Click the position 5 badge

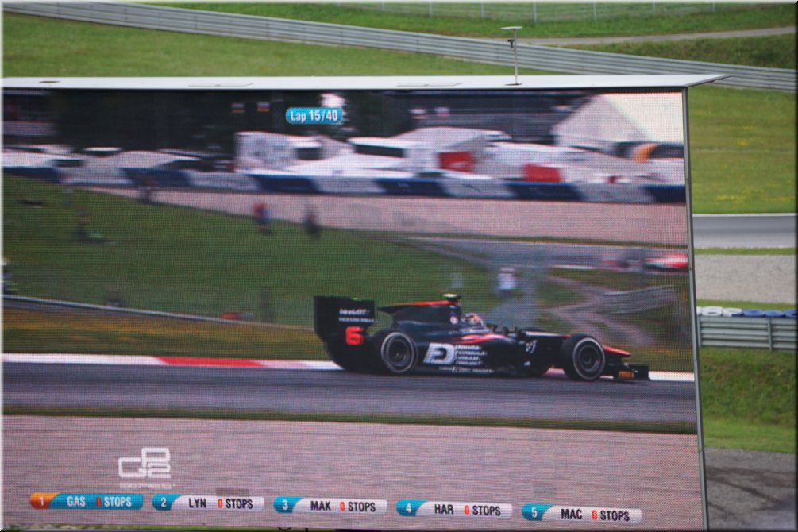point(534,512)
